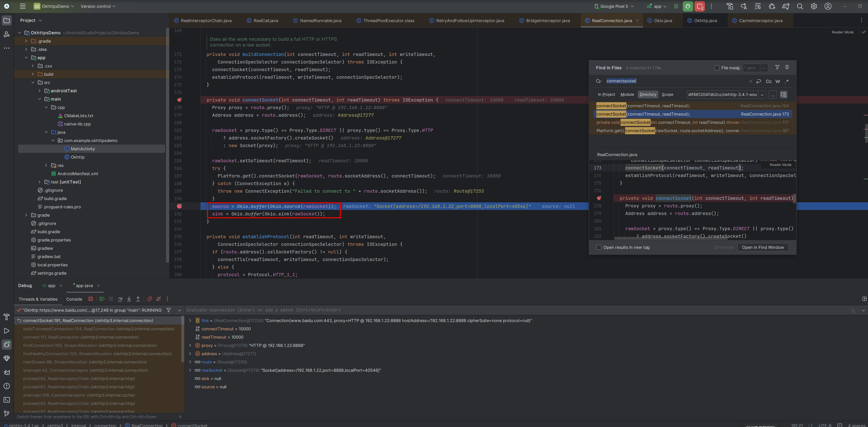
Task: Expand the res folder in project tree
Action: (x=46, y=165)
